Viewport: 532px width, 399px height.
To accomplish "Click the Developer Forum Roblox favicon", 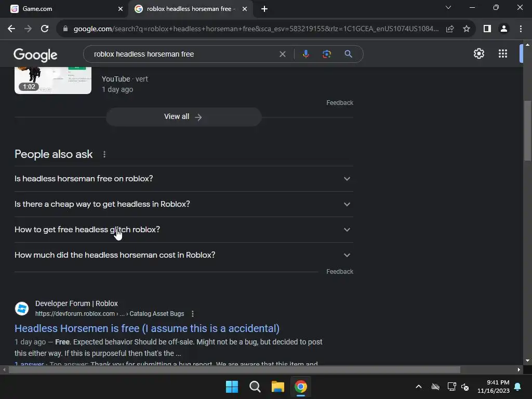I will click(x=22, y=309).
